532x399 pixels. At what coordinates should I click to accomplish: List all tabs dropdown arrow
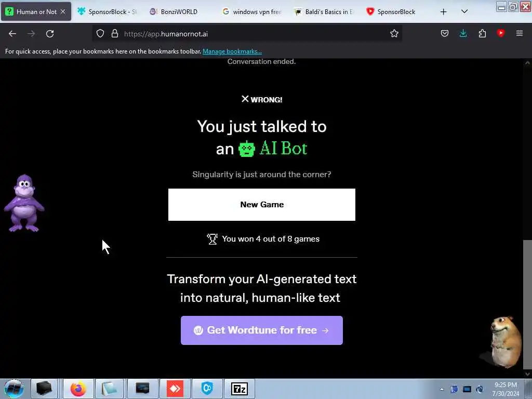click(x=464, y=11)
